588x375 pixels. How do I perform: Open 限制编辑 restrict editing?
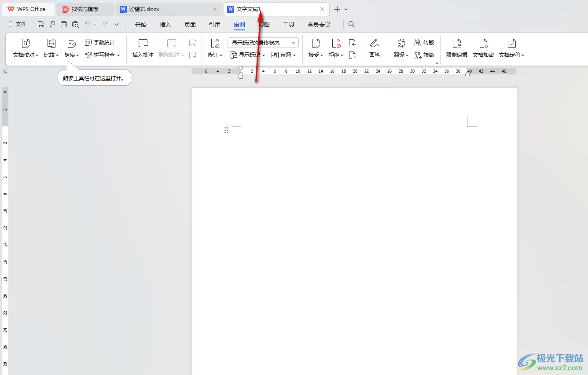457,48
